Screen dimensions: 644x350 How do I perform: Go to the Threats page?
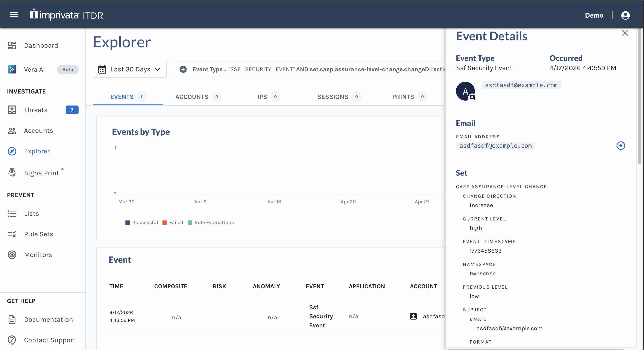35,110
